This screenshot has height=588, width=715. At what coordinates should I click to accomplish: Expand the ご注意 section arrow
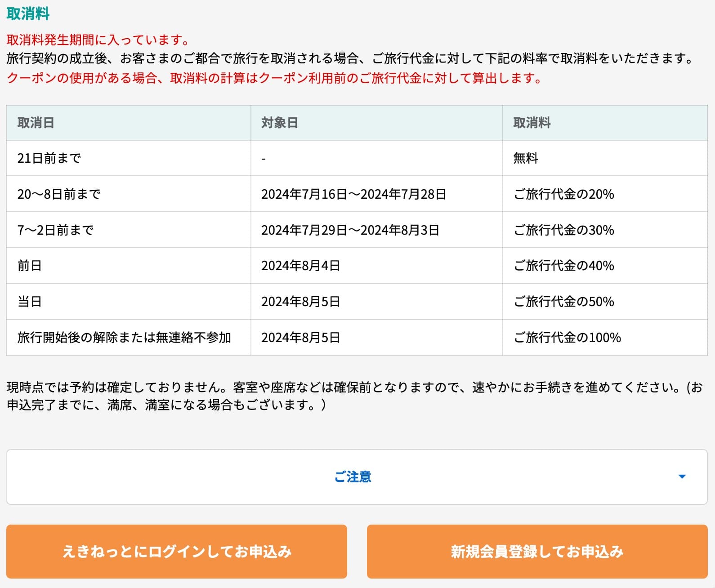[x=682, y=477]
